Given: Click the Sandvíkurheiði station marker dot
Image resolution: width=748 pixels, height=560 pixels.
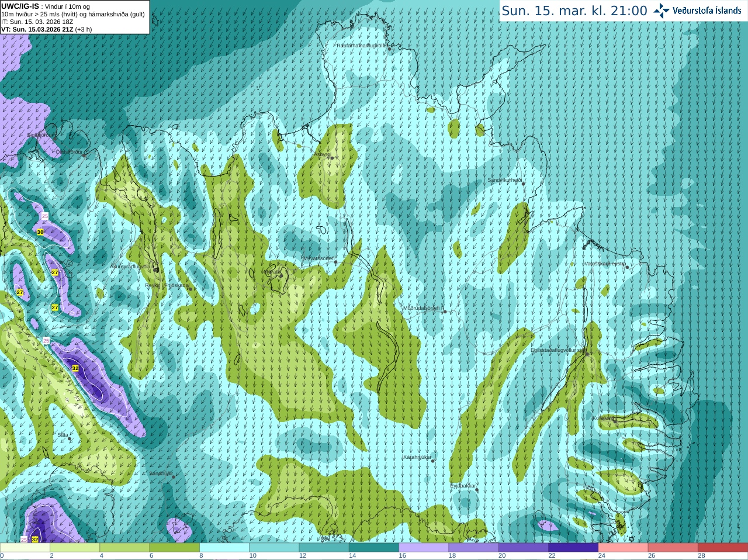Looking at the screenshot, I should (523, 184).
